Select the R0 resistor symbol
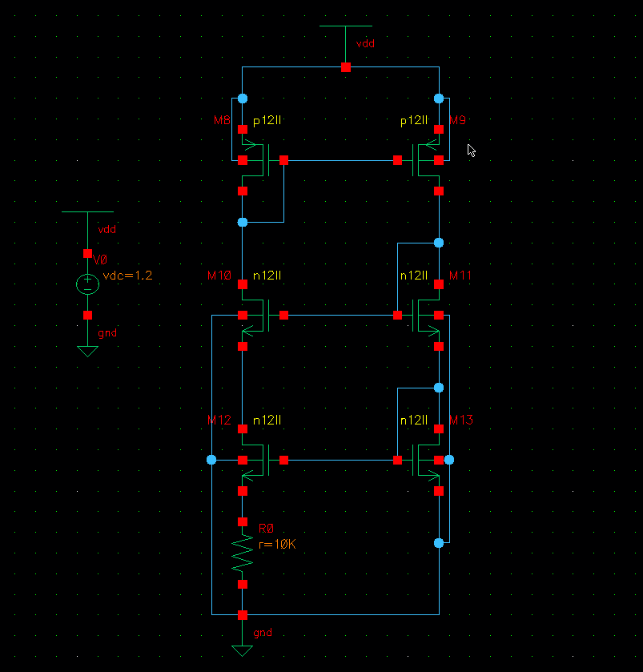 [243, 553]
